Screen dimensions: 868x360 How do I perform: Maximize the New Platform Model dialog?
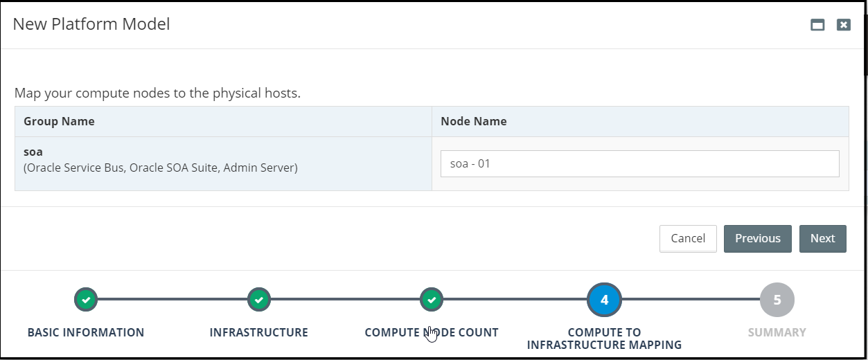pos(817,25)
